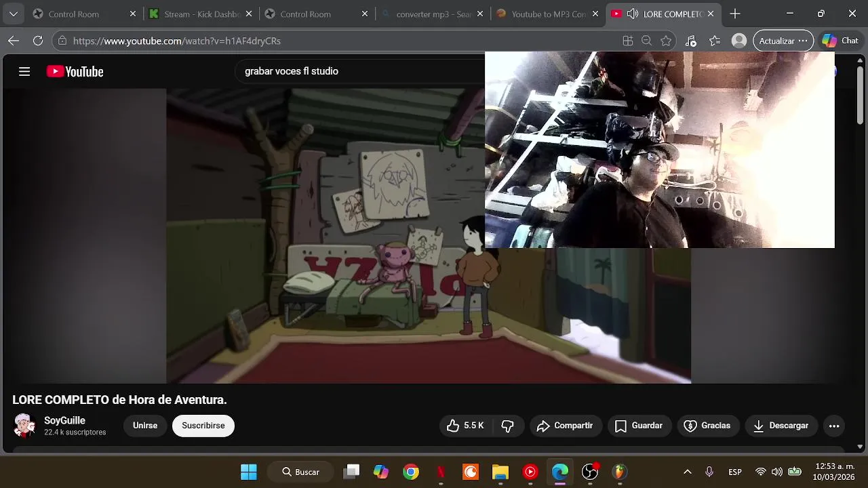Open the clock and date 12:53 a. m.
The height and width of the screenshot is (488, 868).
click(x=834, y=472)
